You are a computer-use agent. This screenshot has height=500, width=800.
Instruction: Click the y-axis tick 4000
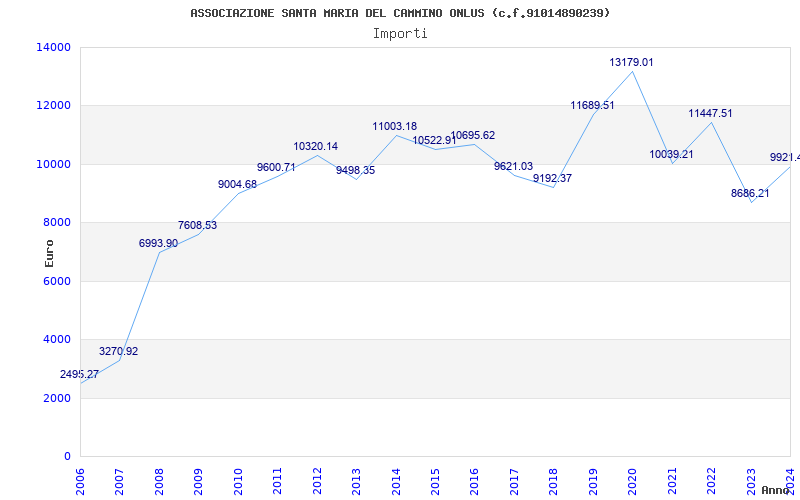[x=57, y=339]
